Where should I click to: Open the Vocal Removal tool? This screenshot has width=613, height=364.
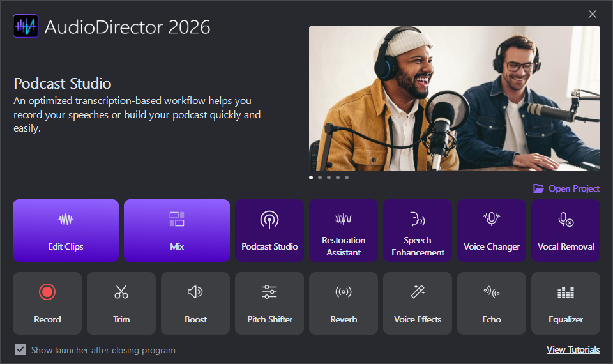[566, 231]
